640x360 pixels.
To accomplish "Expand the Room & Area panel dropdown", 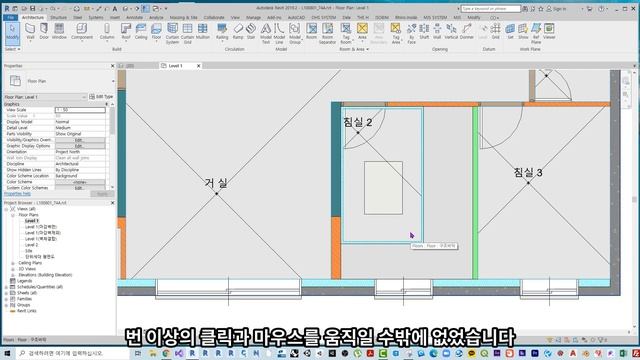I will (354, 49).
